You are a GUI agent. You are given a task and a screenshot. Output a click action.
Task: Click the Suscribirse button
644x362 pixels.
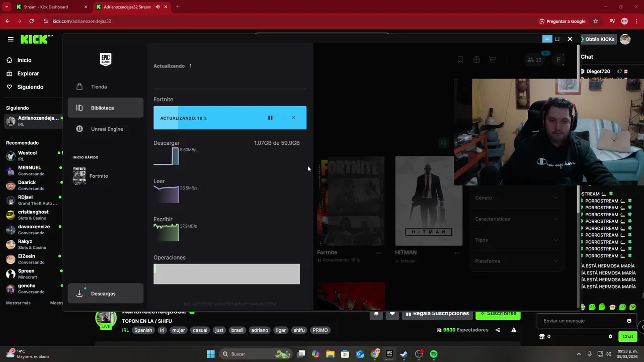tap(498, 313)
